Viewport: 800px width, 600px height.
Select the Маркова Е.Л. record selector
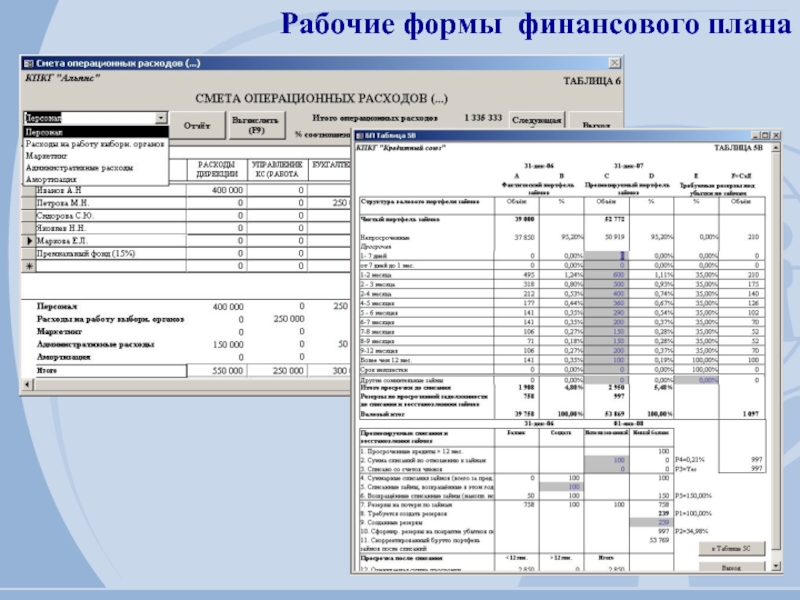tap(29, 241)
